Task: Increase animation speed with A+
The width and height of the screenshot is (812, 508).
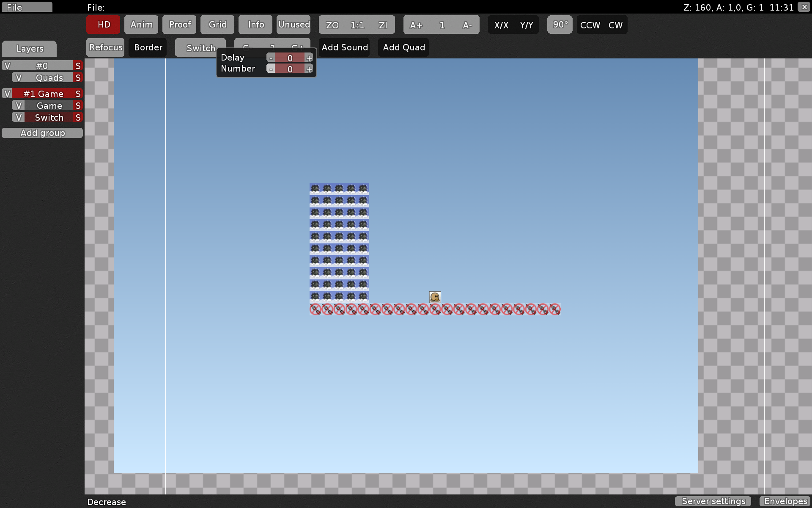Action: pos(416,25)
